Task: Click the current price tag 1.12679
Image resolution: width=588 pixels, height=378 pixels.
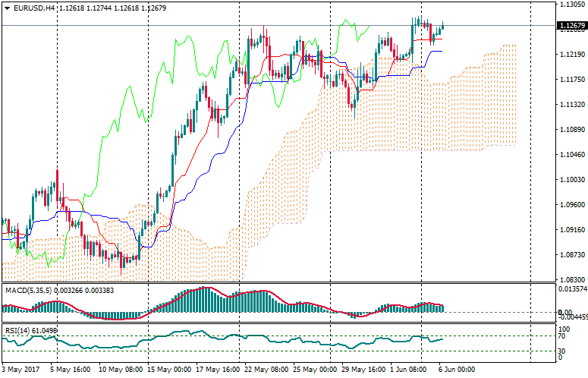Action: point(571,26)
